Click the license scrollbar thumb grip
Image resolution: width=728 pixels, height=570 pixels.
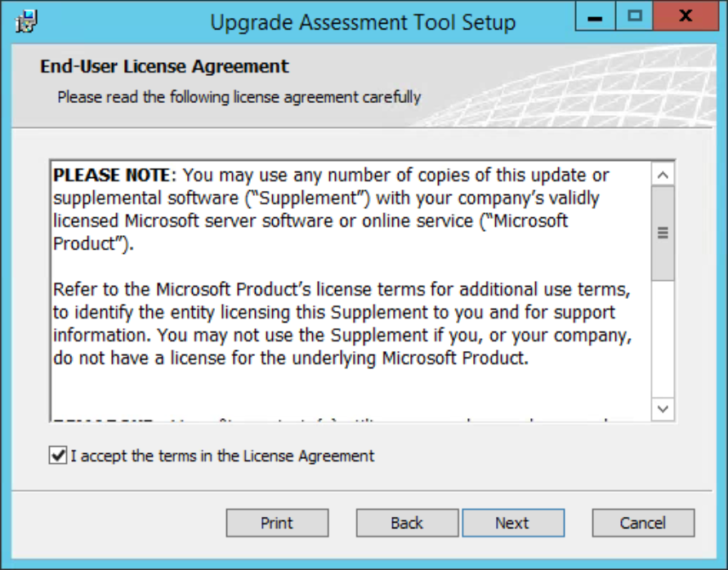click(x=663, y=233)
